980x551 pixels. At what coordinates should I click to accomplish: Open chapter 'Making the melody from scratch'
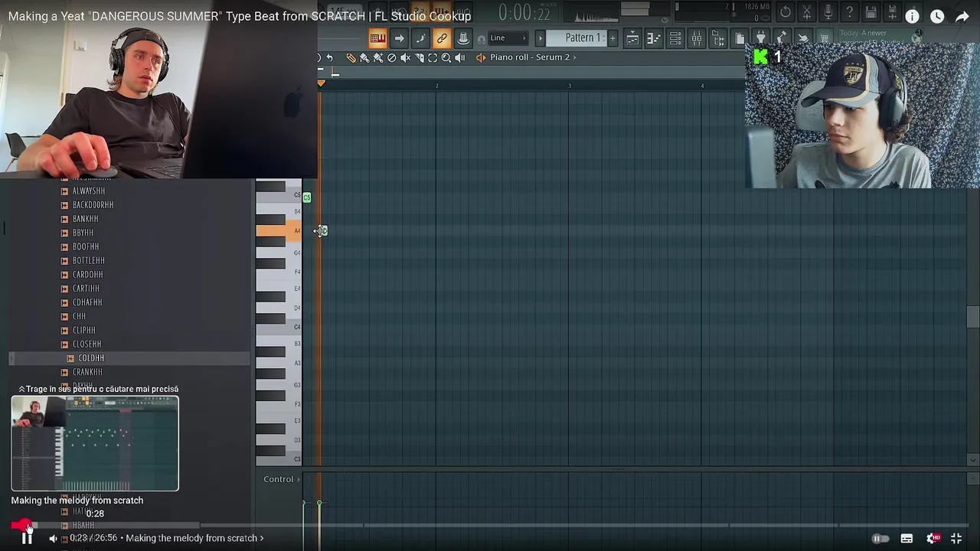pos(194,538)
